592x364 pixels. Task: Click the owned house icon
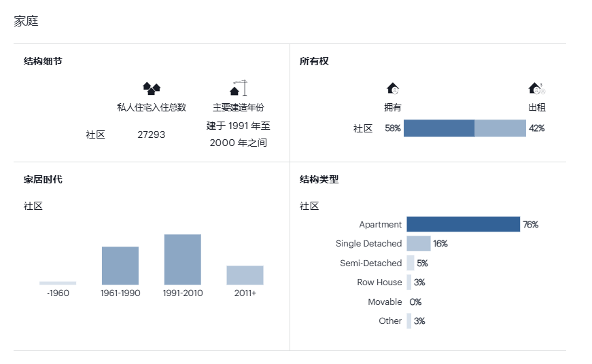click(x=393, y=88)
